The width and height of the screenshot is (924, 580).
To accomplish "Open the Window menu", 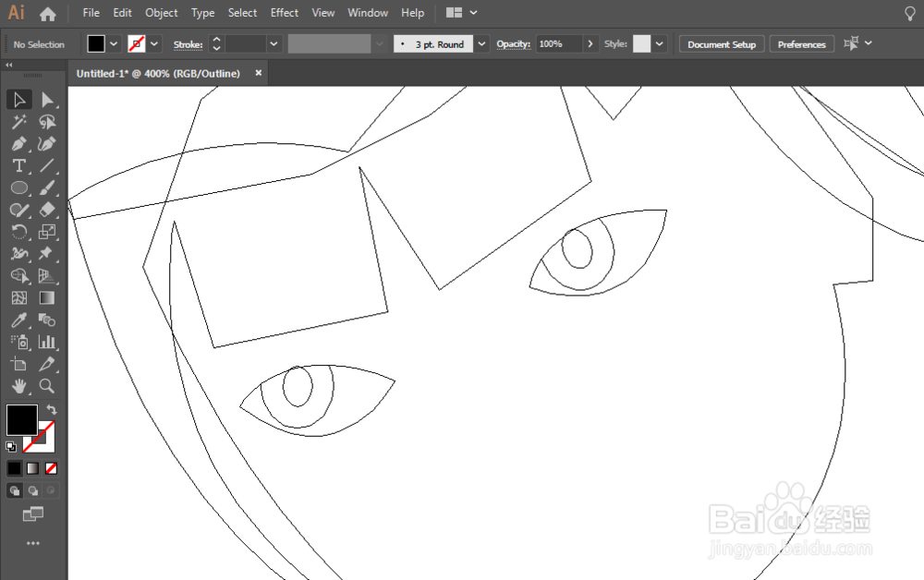I will pos(368,12).
